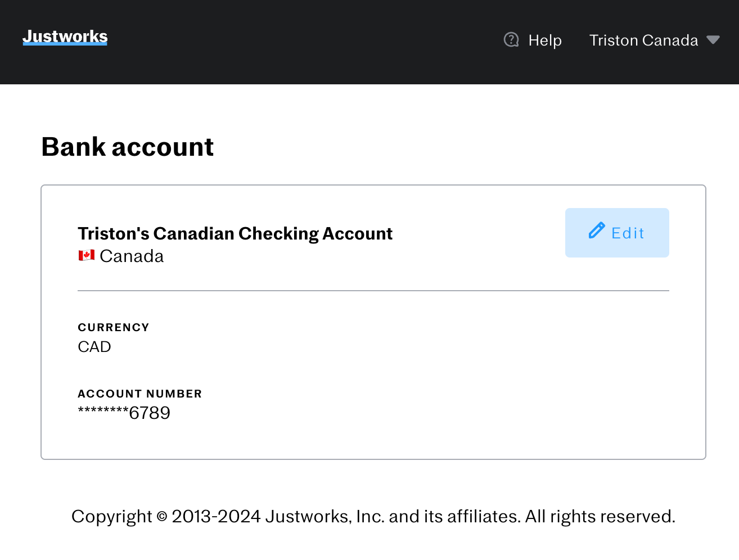Click Triston's Canadian Checking Account title
The image size is (739, 560).
coord(235,233)
